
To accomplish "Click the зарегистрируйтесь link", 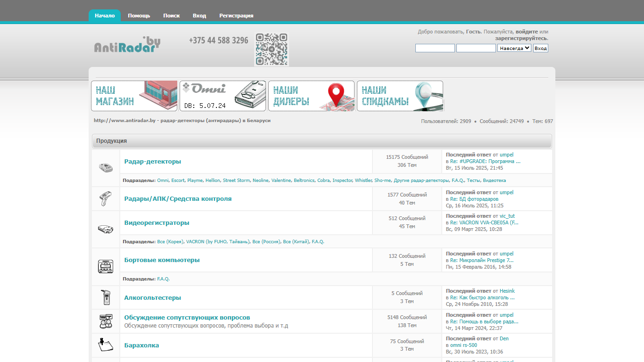I will (521, 38).
